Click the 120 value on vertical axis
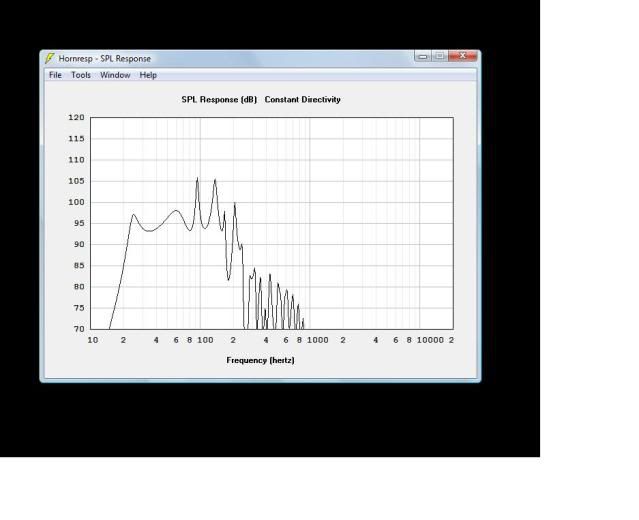The height and width of the screenshot is (520, 639). [x=76, y=117]
